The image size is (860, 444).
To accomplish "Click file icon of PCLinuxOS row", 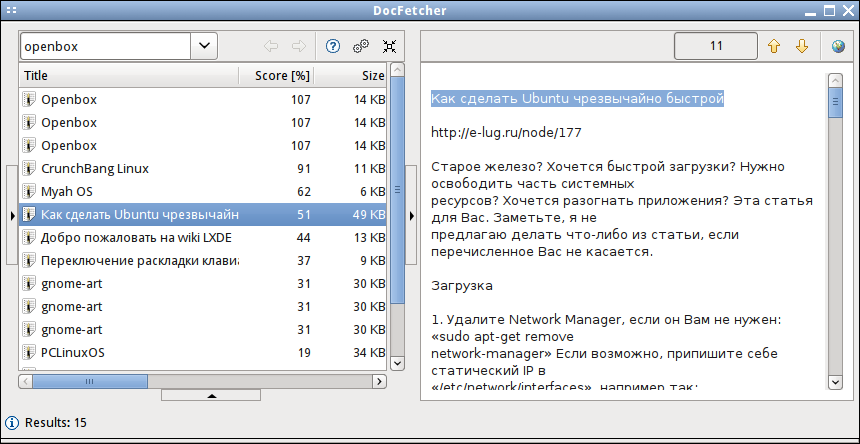I will pyautogui.click(x=29, y=352).
